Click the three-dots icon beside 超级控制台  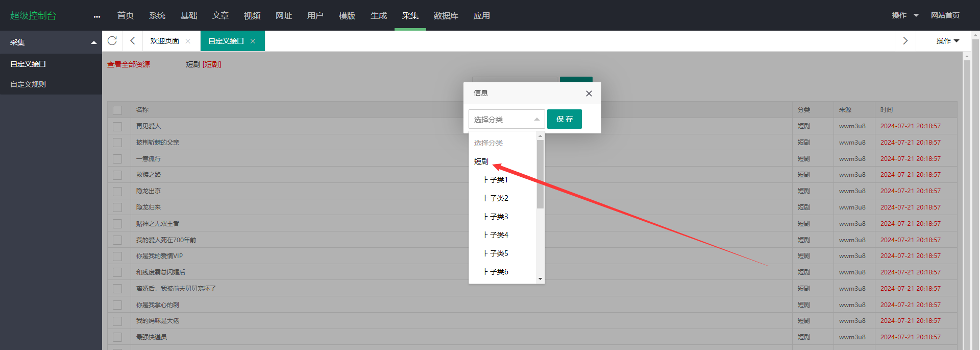[x=97, y=16]
